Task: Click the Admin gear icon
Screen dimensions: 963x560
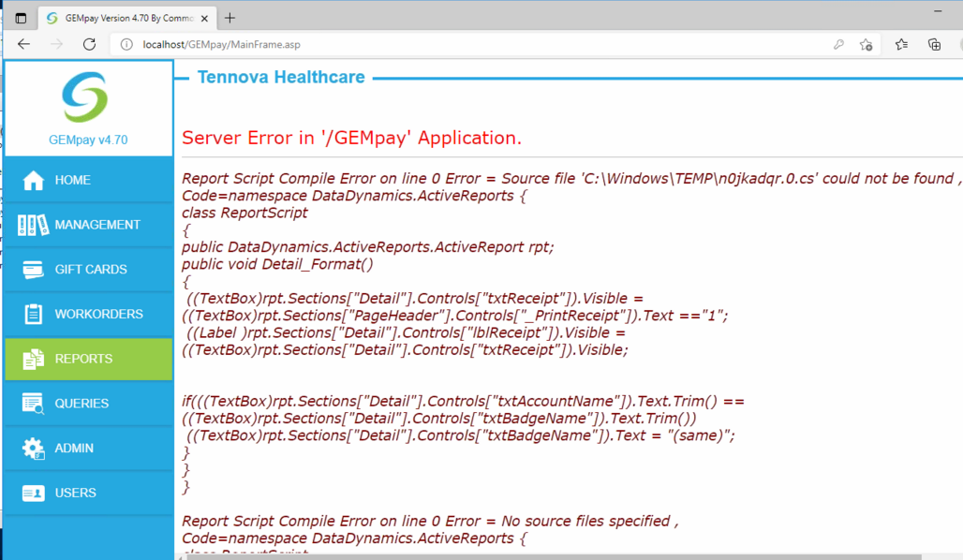Action: tap(33, 449)
